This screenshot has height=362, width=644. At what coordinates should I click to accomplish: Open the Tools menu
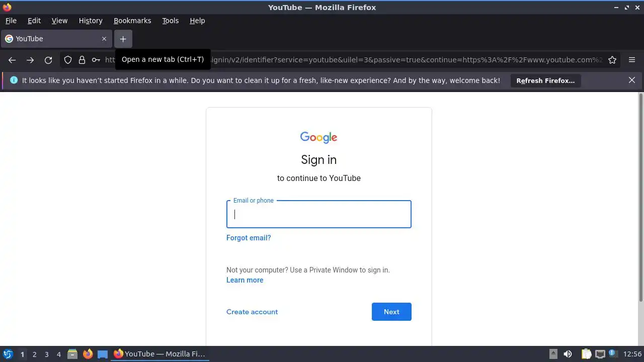pyautogui.click(x=171, y=21)
